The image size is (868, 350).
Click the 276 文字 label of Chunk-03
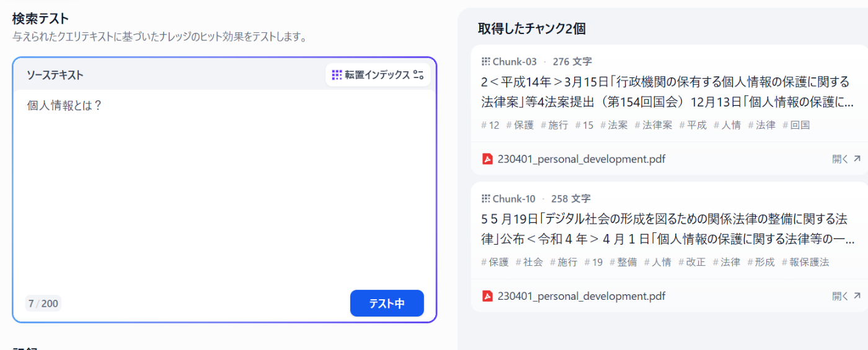(x=572, y=61)
